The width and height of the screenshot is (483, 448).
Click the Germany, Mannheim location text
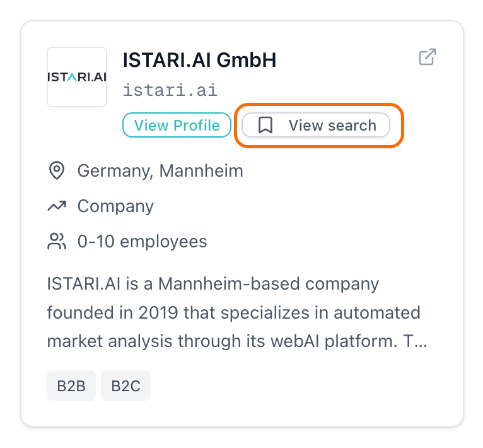pyautogui.click(x=160, y=171)
